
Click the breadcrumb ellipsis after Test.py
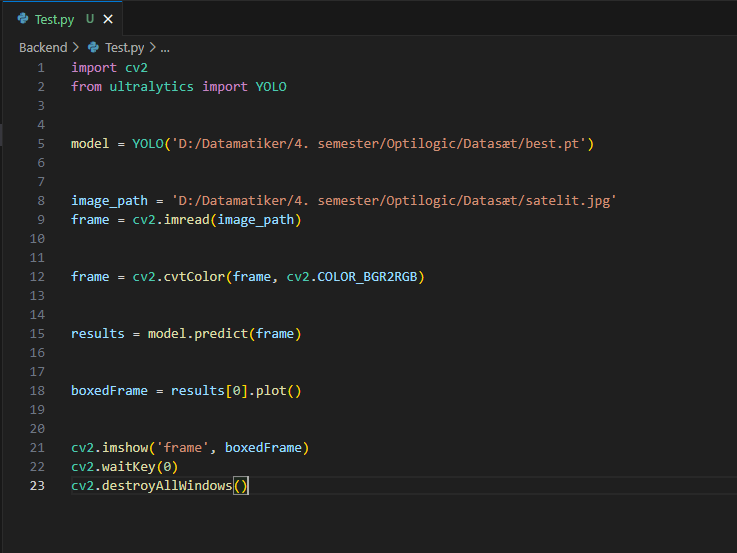[x=165, y=48]
